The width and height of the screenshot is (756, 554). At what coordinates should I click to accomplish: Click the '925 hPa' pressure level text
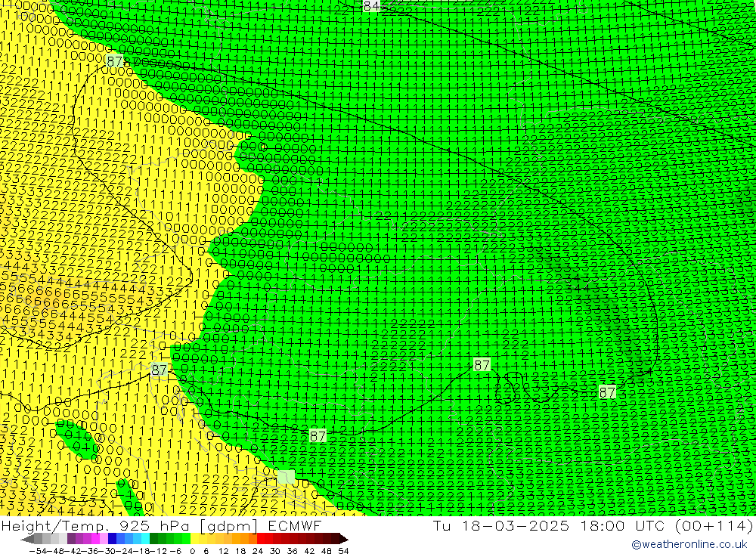(x=153, y=526)
